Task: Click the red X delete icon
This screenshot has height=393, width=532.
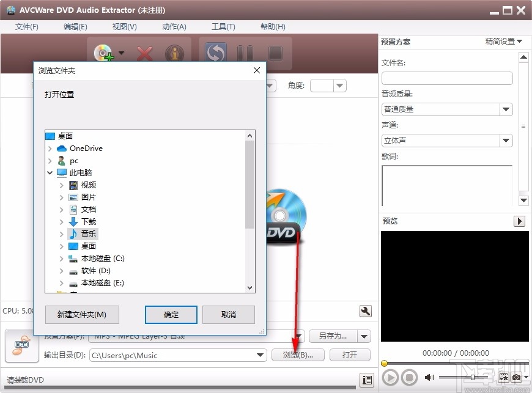Action: [145, 53]
